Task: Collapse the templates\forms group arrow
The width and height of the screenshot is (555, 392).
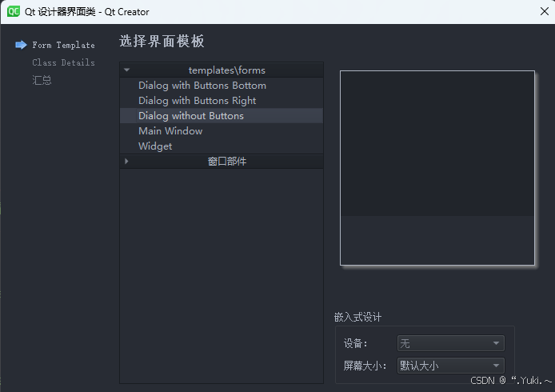Action: 126,70
